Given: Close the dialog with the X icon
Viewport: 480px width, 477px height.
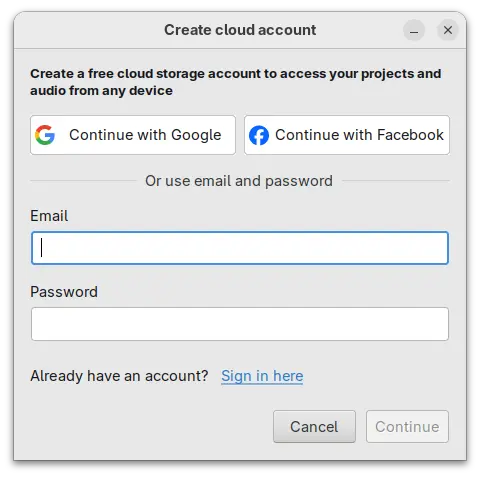Looking at the screenshot, I should (x=448, y=30).
